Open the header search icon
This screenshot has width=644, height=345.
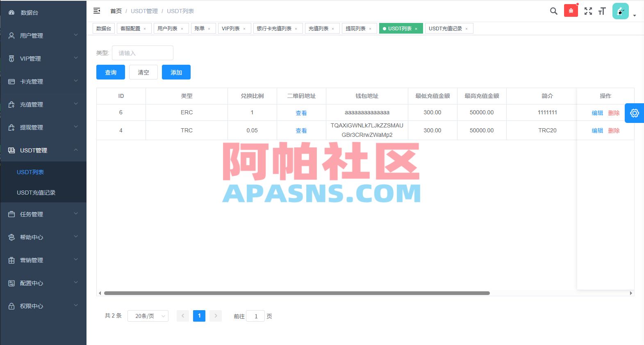click(x=554, y=11)
